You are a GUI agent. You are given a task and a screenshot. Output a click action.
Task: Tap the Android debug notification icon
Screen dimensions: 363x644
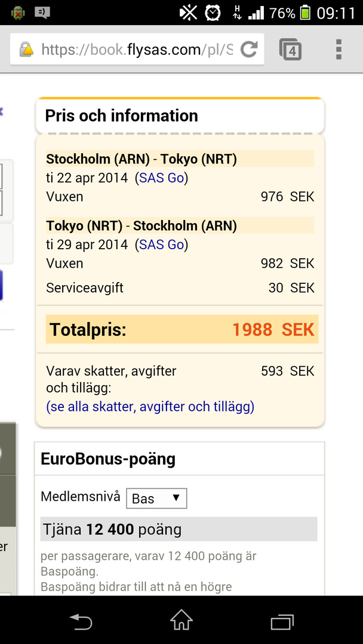point(19,13)
